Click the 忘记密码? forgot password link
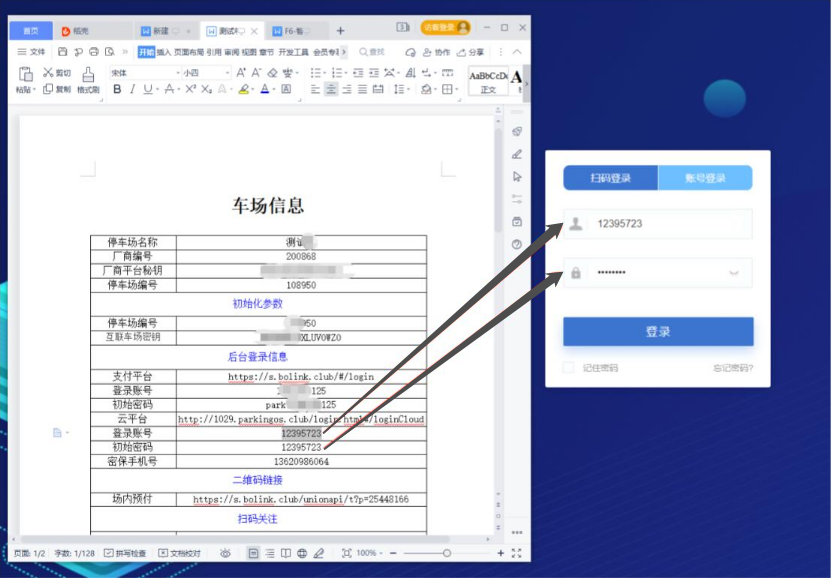The width and height of the screenshot is (832, 578). point(733,368)
